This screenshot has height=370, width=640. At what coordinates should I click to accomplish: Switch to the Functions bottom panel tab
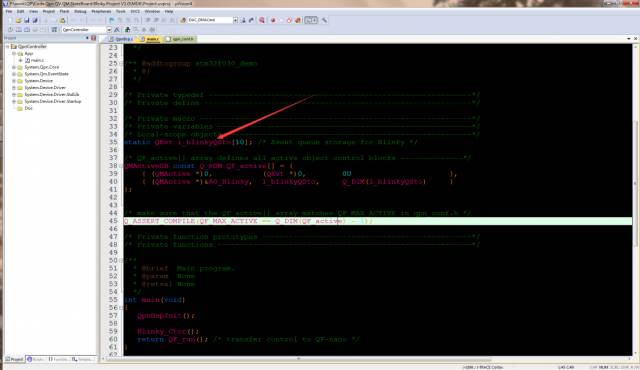tap(58, 359)
